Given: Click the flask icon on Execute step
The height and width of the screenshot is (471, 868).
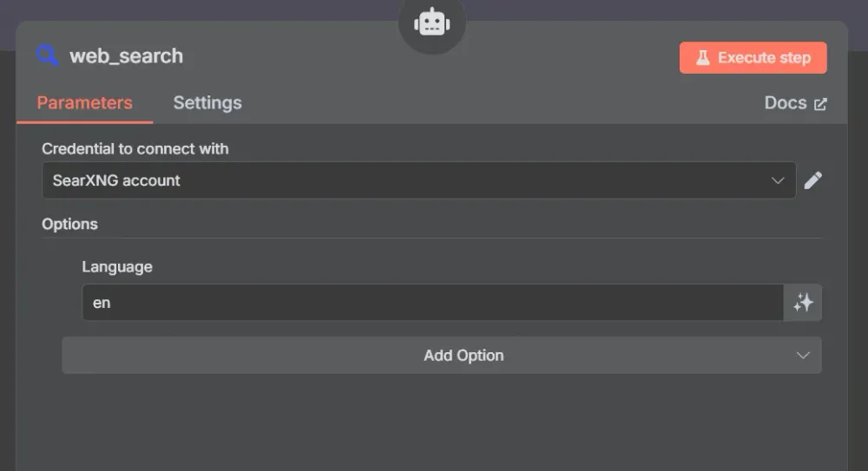Looking at the screenshot, I should 702,57.
